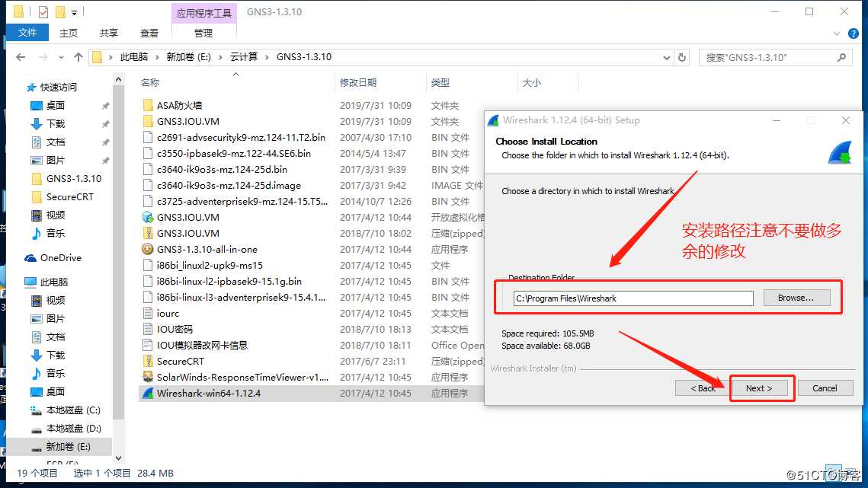Sort by the 类型 column header
This screenshot has height=488, width=868.
point(440,82)
